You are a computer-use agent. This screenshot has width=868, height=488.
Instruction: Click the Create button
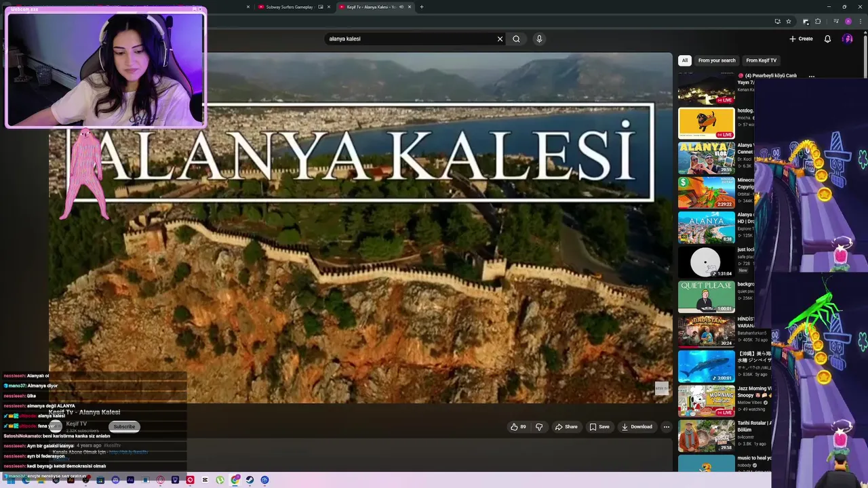pyautogui.click(x=801, y=39)
